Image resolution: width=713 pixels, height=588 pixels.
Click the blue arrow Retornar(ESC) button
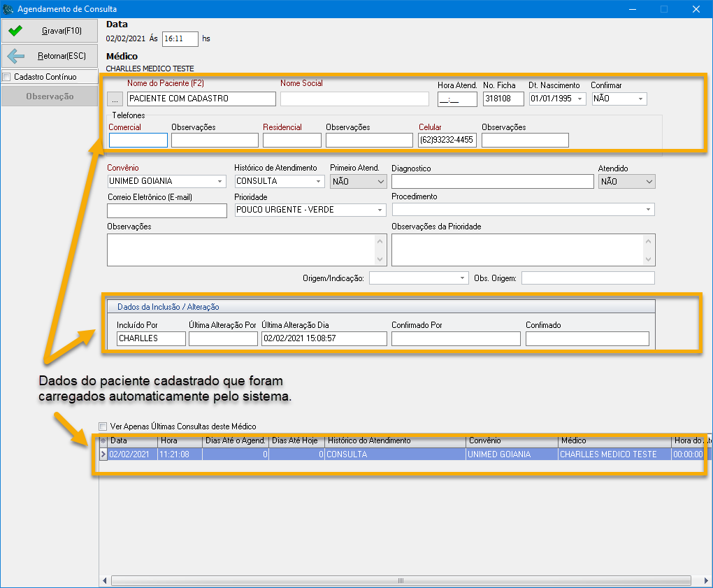click(48, 56)
